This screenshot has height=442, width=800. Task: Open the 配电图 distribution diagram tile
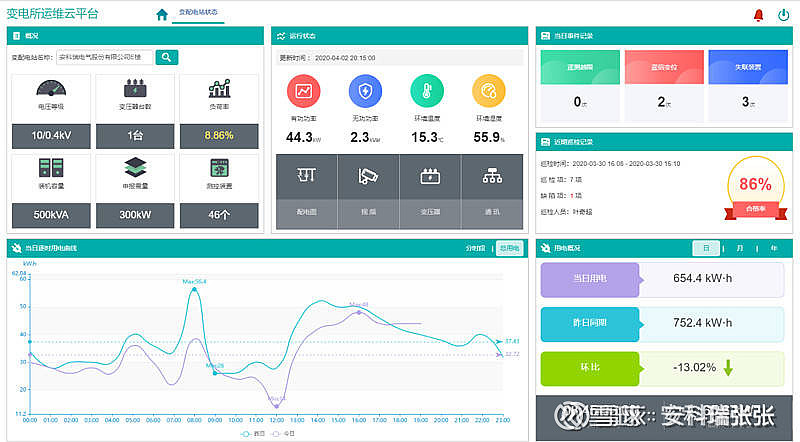tap(307, 192)
